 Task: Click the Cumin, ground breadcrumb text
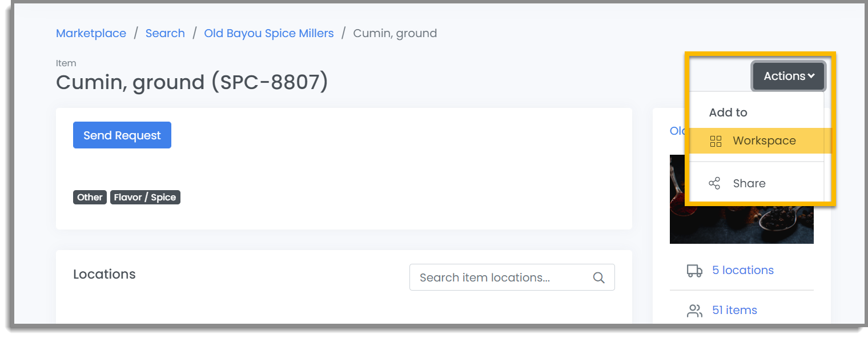[x=395, y=33]
